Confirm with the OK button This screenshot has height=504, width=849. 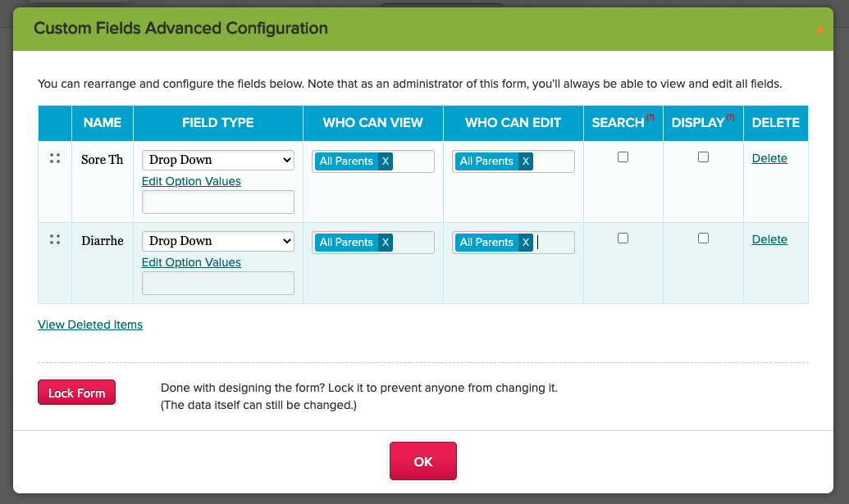(x=423, y=461)
